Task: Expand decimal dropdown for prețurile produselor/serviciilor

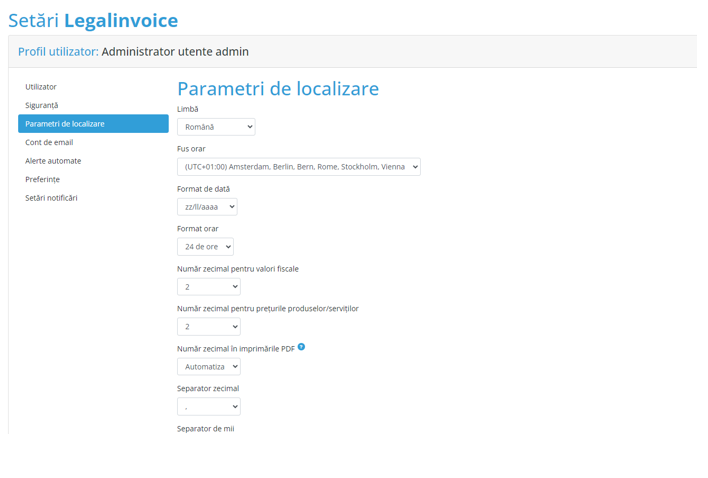Action: (x=208, y=327)
